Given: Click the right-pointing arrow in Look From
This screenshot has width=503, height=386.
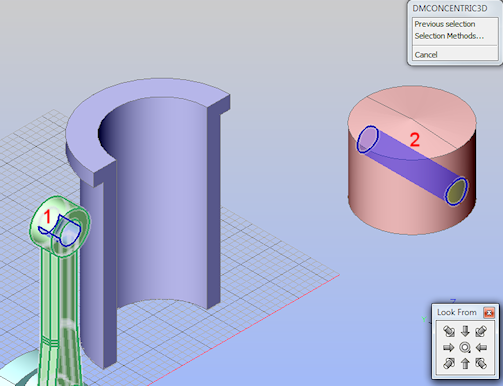Looking at the screenshot, I should (449, 348).
